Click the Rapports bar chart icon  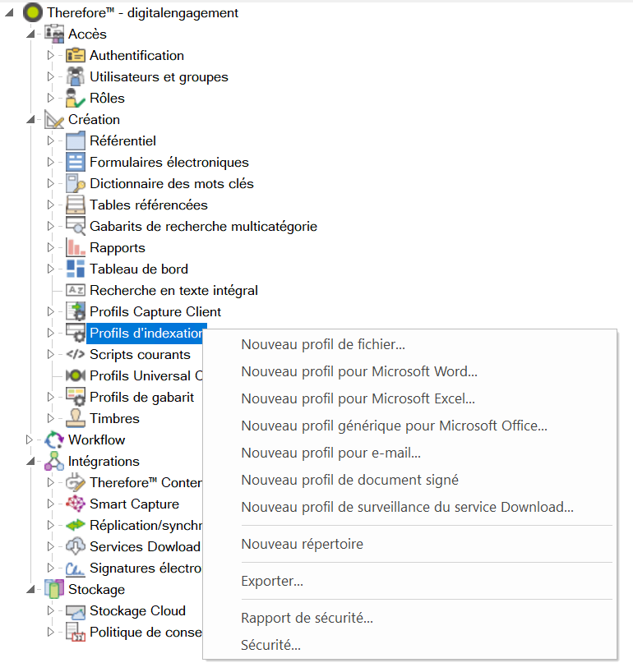coord(76,248)
